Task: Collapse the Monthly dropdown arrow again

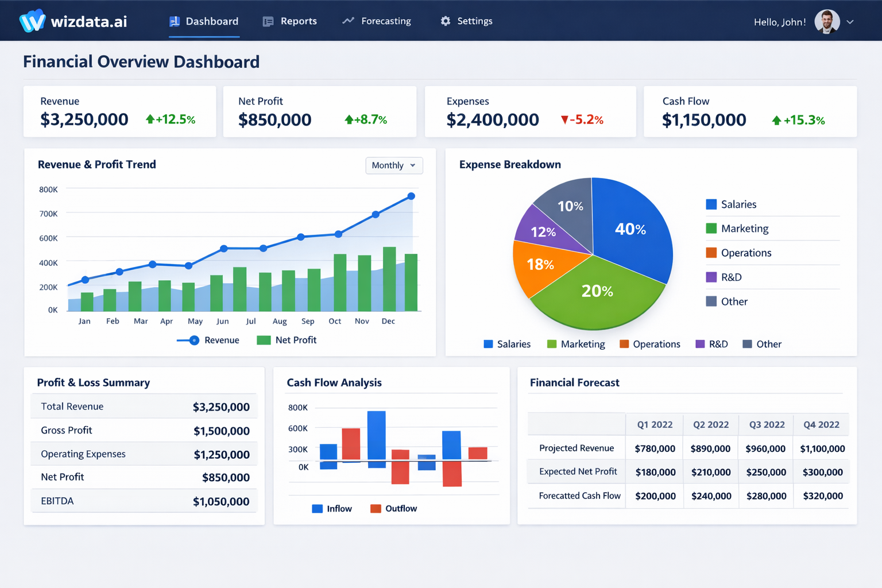Action: [x=412, y=165]
